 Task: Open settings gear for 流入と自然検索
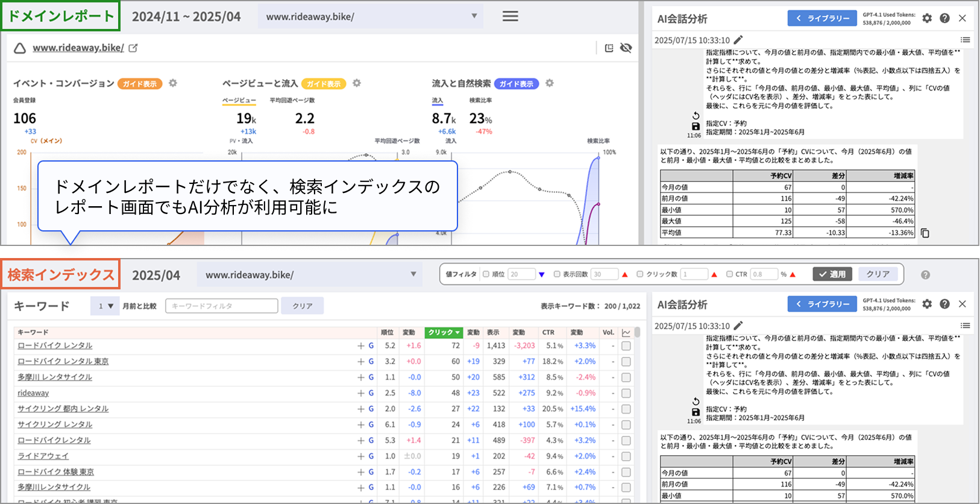pos(549,83)
